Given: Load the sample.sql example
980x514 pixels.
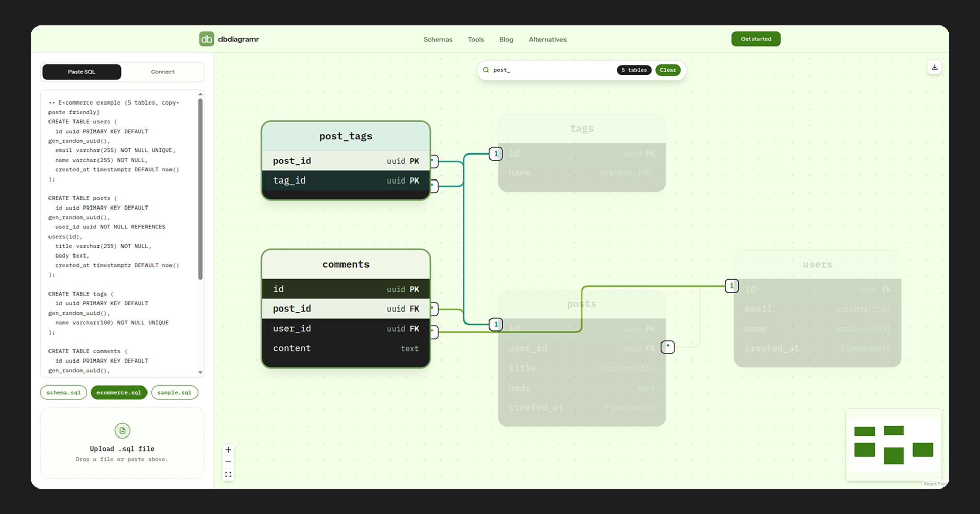Looking at the screenshot, I should pyautogui.click(x=174, y=392).
